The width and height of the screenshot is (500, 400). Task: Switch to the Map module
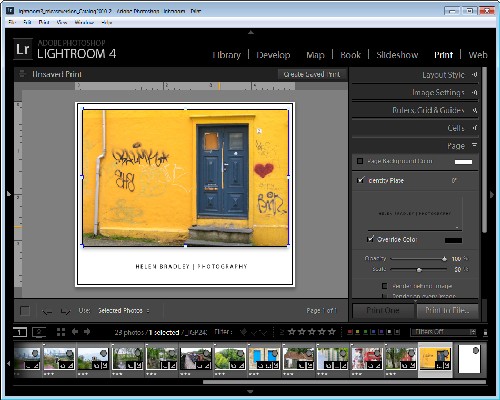(x=315, y=55)
